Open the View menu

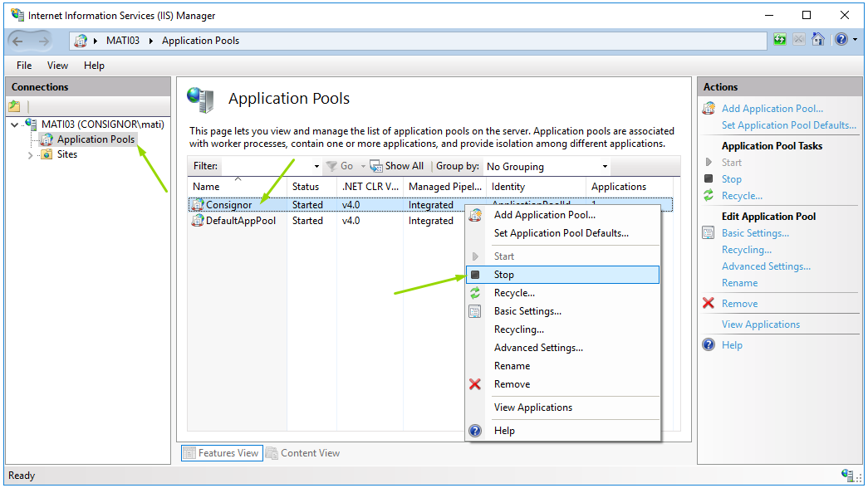click(57, 66)
